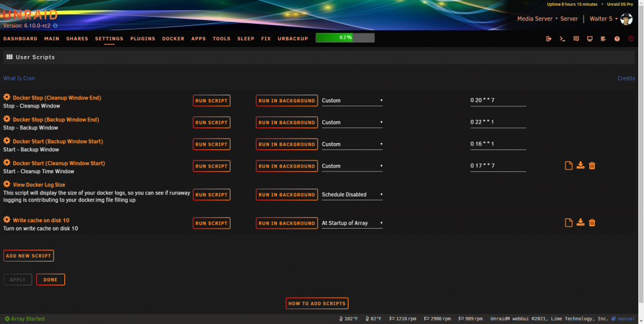Open the UrBackup tab

(x=292, y=39)
